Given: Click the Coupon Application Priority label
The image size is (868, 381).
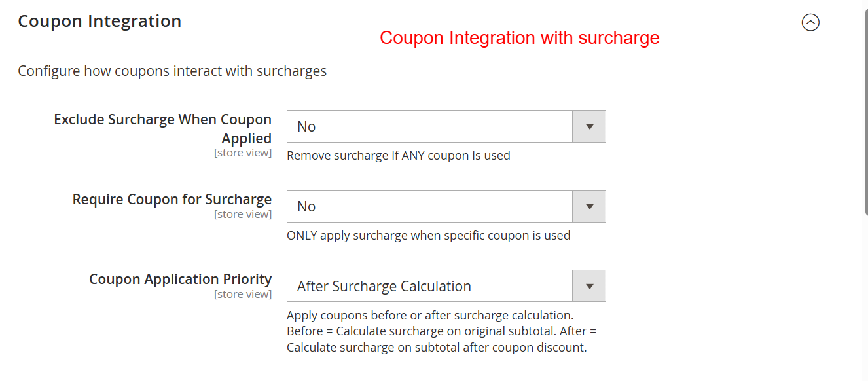Looking at the screenshot, I should 180,279.
